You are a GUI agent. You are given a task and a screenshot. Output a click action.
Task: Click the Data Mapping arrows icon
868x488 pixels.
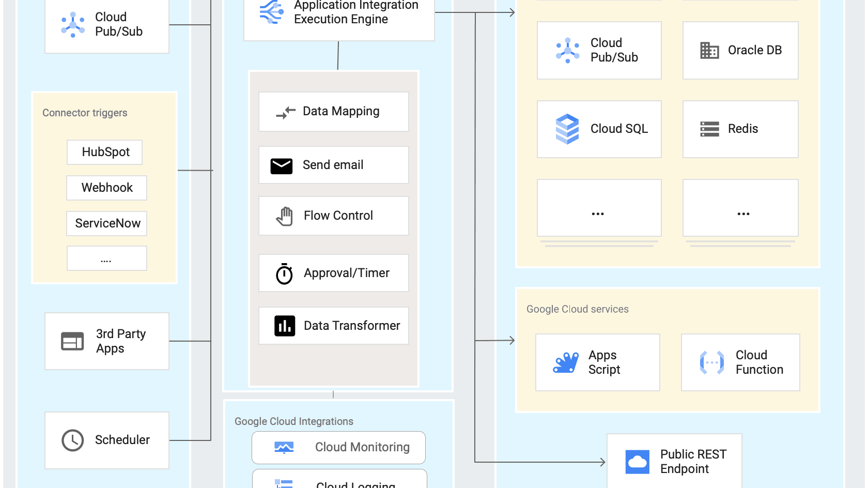click(x=286, y=112)
